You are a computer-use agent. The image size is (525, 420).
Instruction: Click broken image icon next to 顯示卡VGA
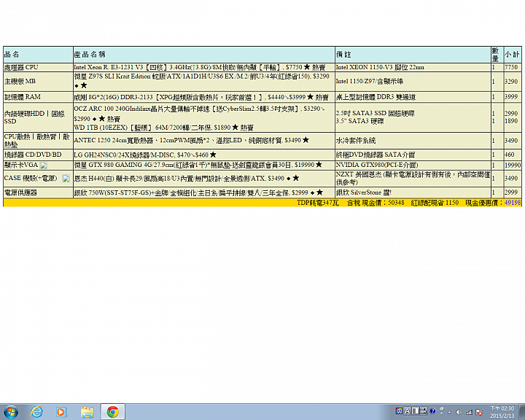[x=44, y=166]
